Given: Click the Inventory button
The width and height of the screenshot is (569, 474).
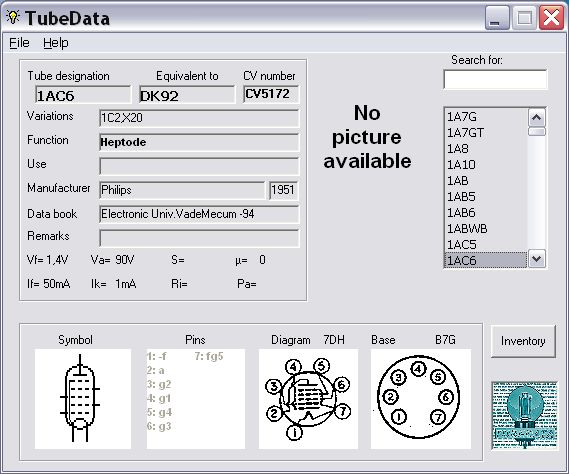Looking at the screenshot, I should [x=523, y=341].
